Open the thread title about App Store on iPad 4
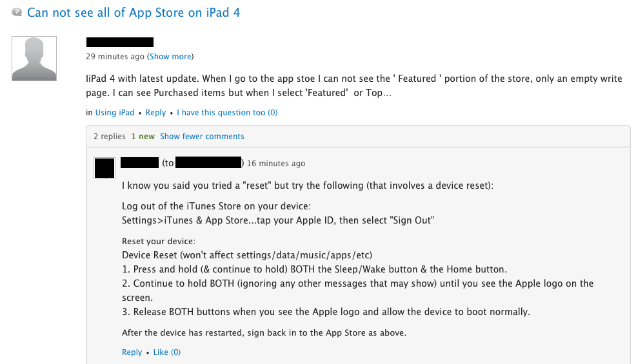This screenshot has width=636, height=364. [134, 12]
